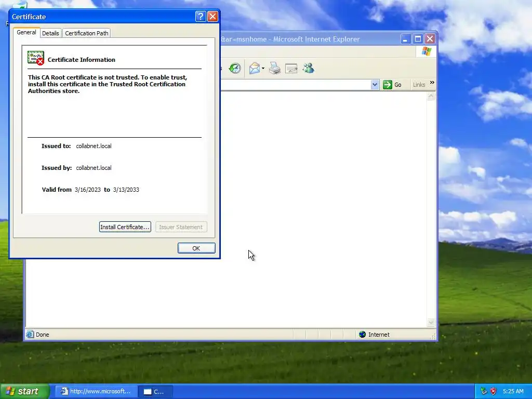532x399 pixels.
Task: Click the expiry date 3/13/2033
Action: [126, 190]
